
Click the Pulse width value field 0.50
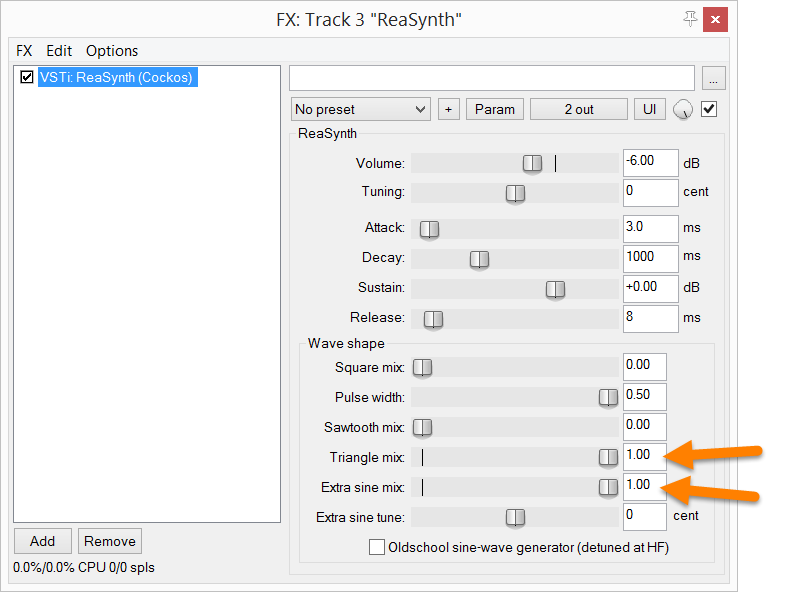pyautogui.click(x=645, y=397)
